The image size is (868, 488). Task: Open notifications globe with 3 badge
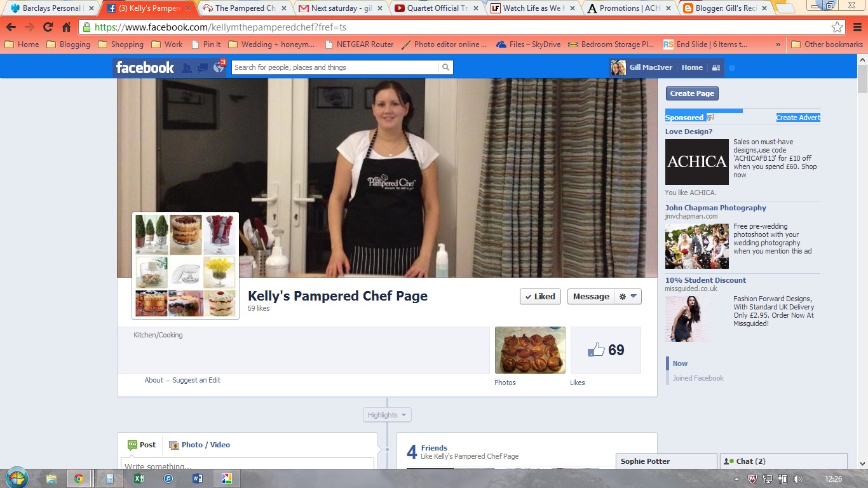(219, 67)
